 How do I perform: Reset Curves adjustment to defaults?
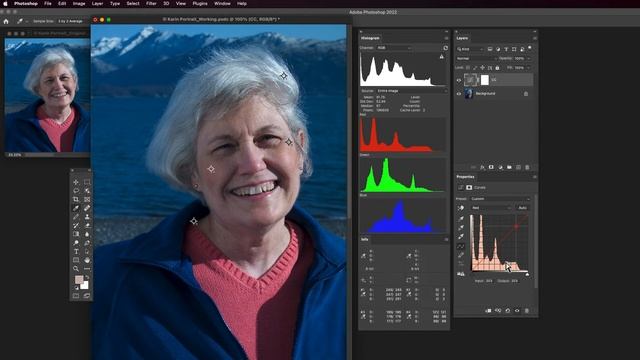tap(507, 311)
